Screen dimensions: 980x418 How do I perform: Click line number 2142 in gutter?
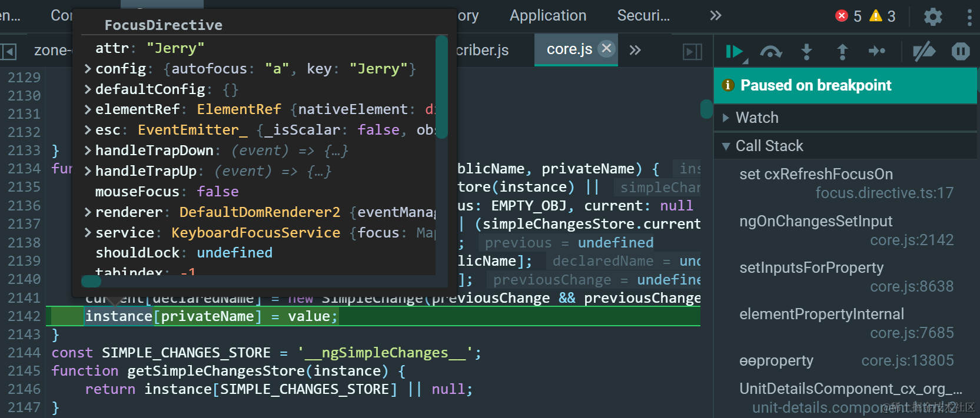pos(24,316)
